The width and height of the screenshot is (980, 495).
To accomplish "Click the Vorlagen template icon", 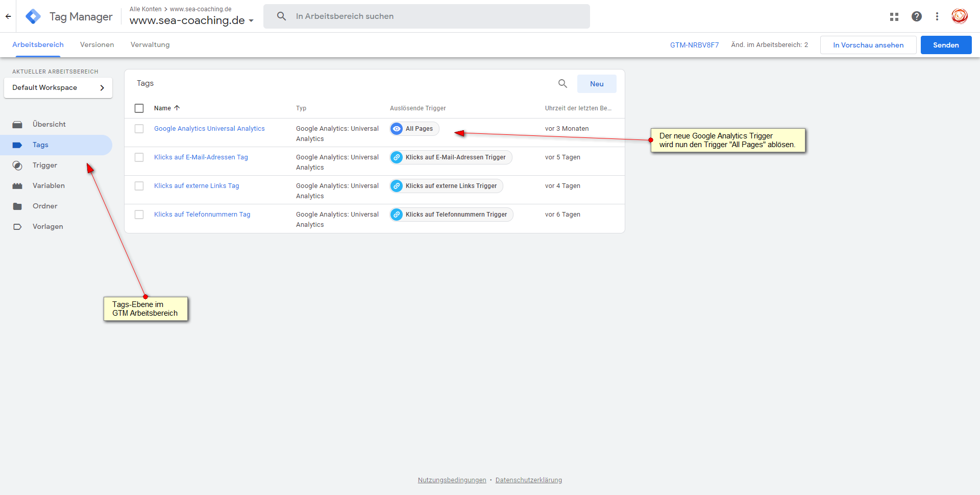I will (17, 227).
